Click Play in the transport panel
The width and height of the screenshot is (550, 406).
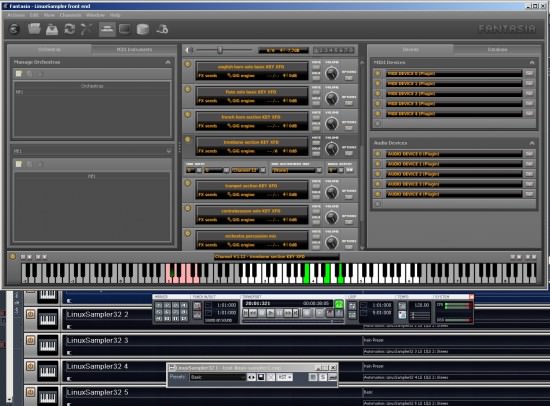point(270,312)
